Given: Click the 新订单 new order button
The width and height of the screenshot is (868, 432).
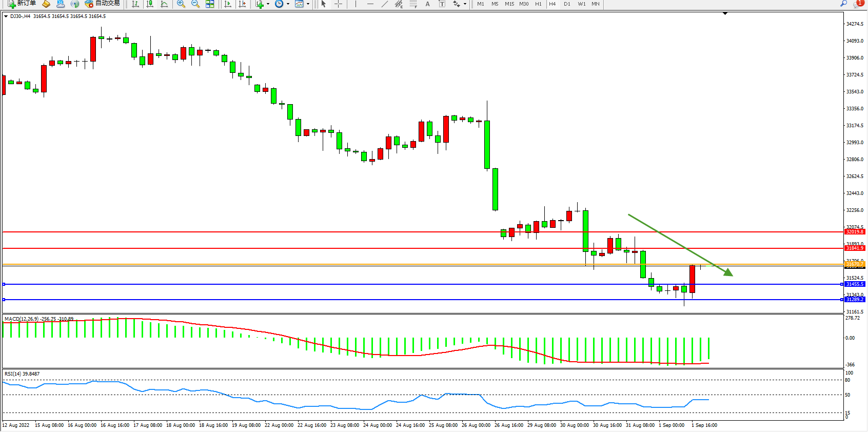Looking at the screenshot, I should [x=22, y=4].
